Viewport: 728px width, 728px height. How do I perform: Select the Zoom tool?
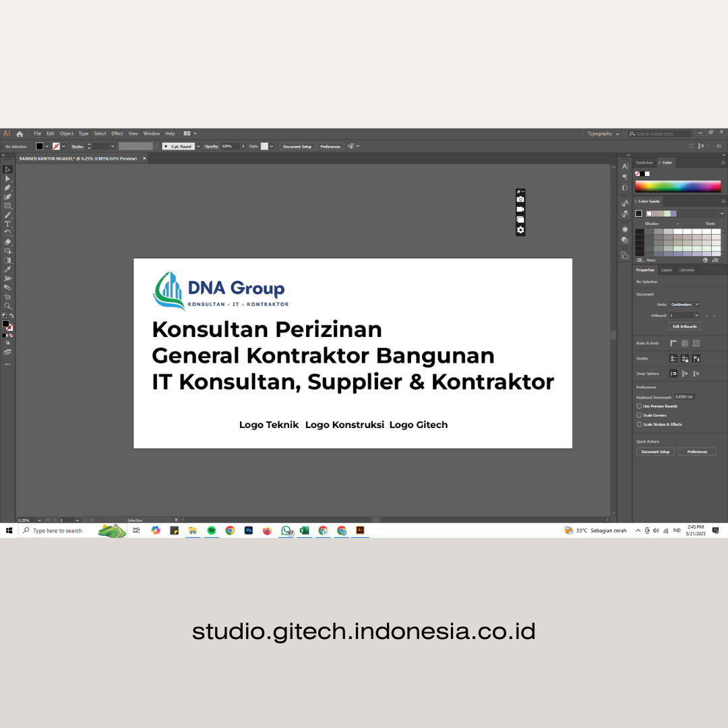pos(8,305)
